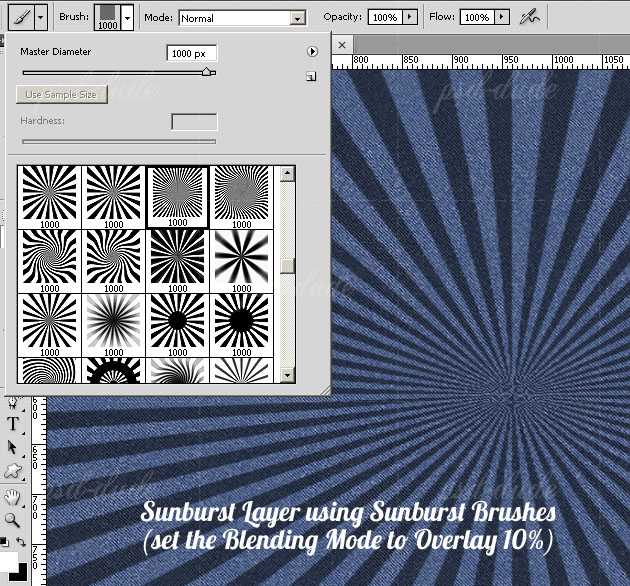This screenshot has height=586, width=630.
Task: Toggle the Airbrush option icon
Action: tap(530, 17)
